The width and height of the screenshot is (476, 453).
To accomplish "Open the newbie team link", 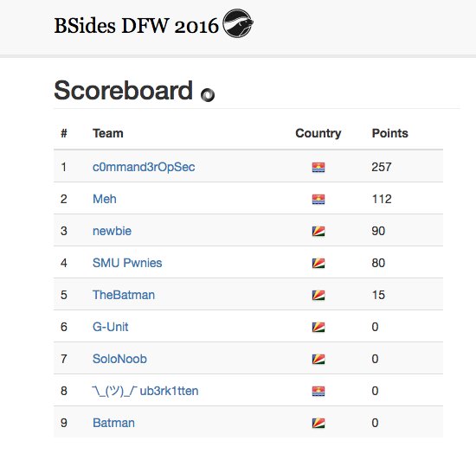I will point(112,231).
